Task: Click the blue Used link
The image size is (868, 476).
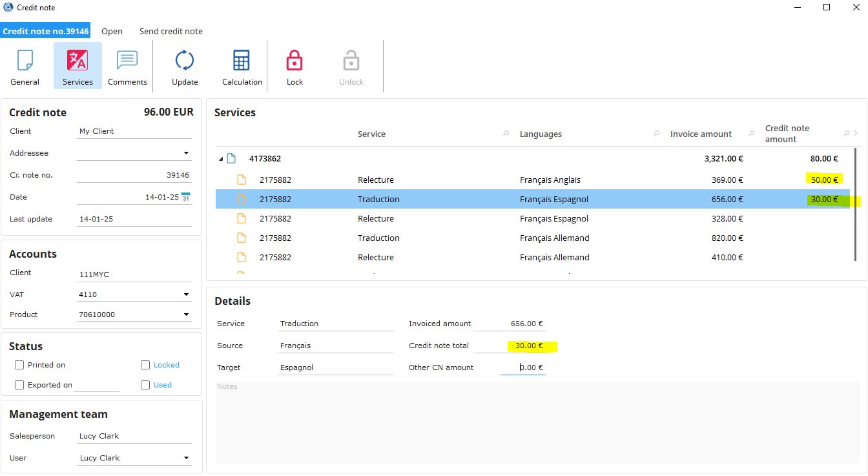Action: pos(163,385)
